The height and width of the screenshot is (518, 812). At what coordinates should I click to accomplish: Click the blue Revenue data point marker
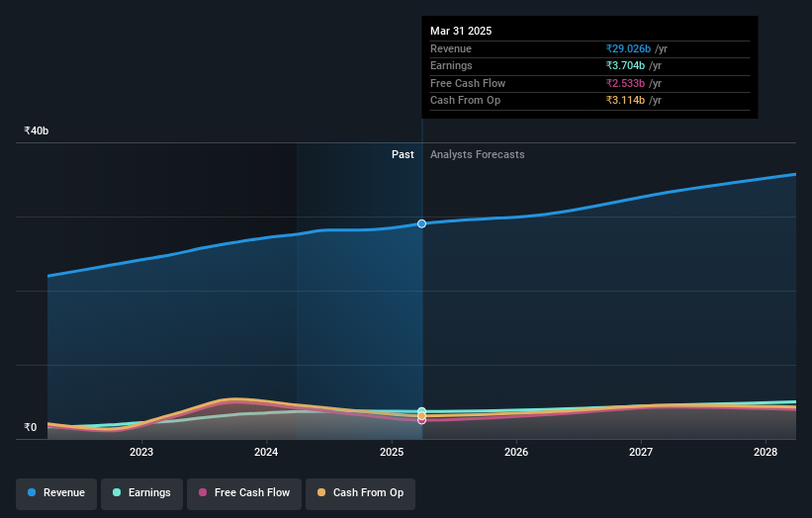click(422, 223)
